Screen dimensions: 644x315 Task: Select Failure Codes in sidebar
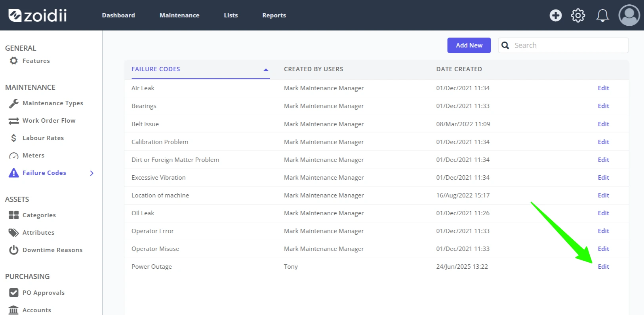tap(44, 173)
